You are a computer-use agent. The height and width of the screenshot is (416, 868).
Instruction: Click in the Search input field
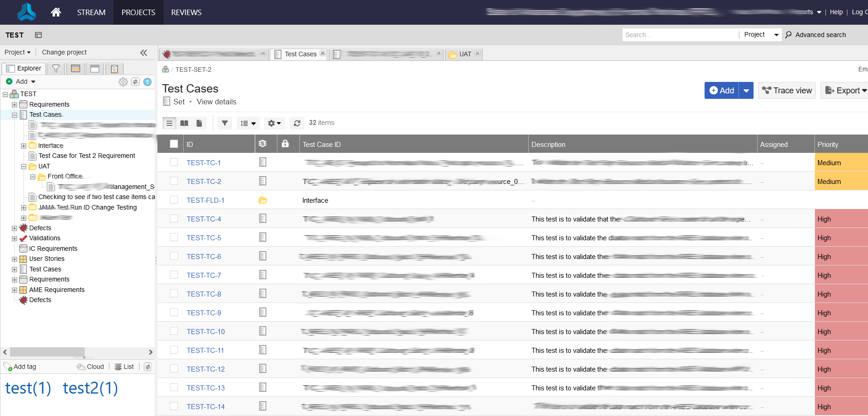680,35
